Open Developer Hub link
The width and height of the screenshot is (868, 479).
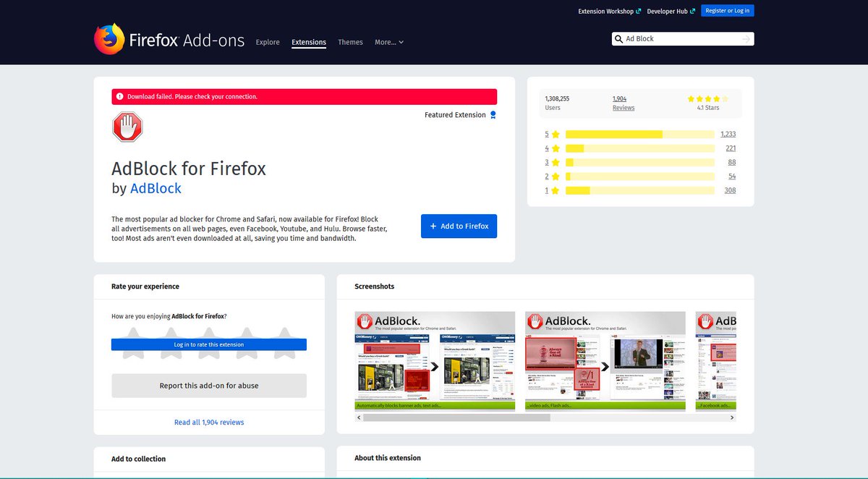[671, 11]
